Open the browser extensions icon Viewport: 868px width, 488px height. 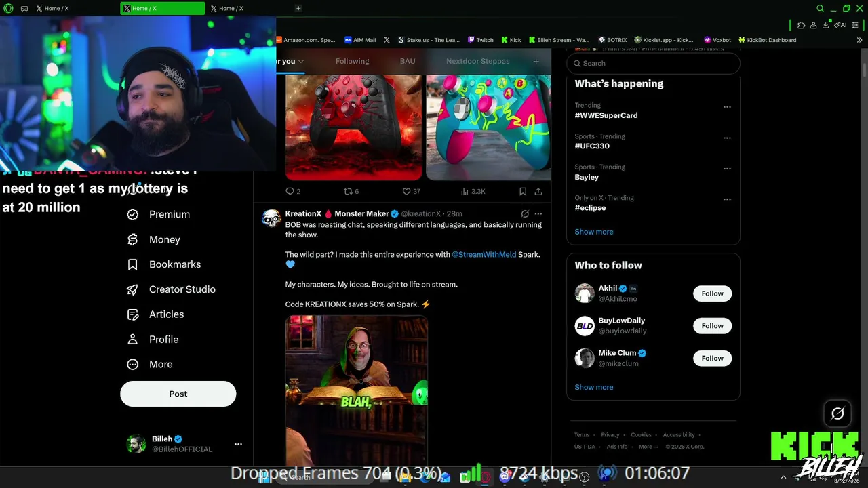click(x=801, y=25)
